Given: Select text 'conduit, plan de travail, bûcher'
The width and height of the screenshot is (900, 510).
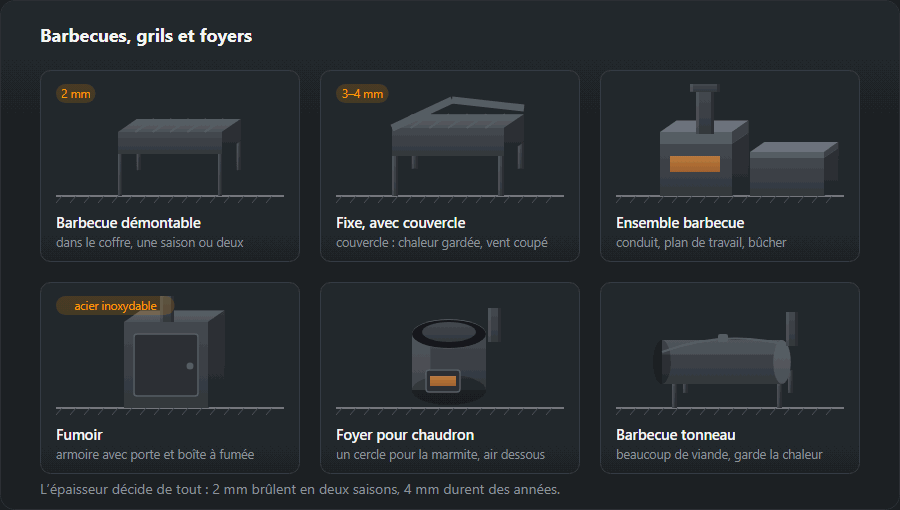Looking at the screenshot, I should (x=701, y=243).
